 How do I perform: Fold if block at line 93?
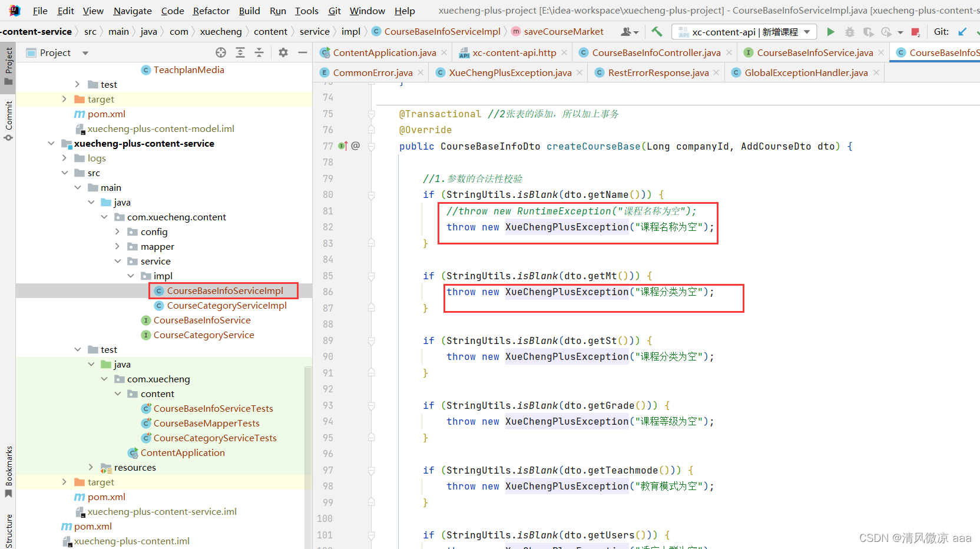point(371,405)
